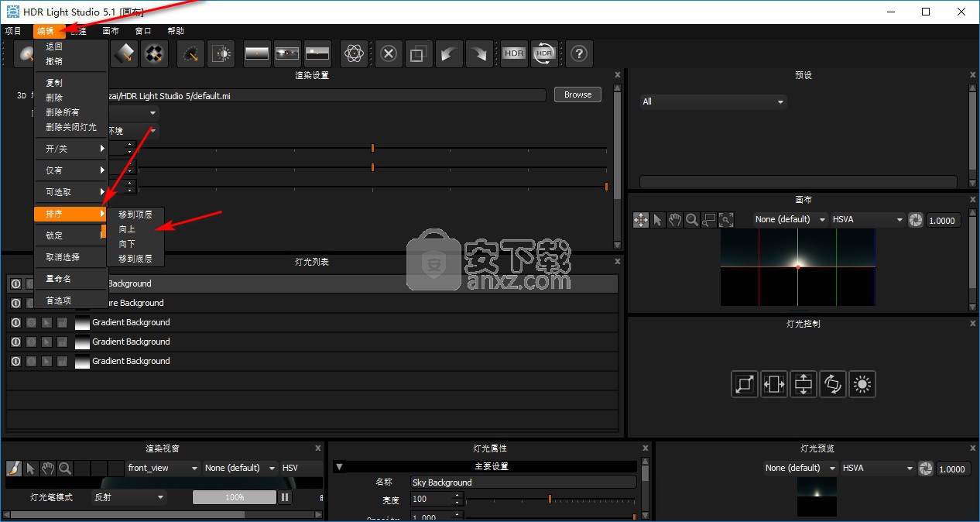The image size is (980, 522).
Task: Click the brightness sun light control icon
Action: pos(862,384)
